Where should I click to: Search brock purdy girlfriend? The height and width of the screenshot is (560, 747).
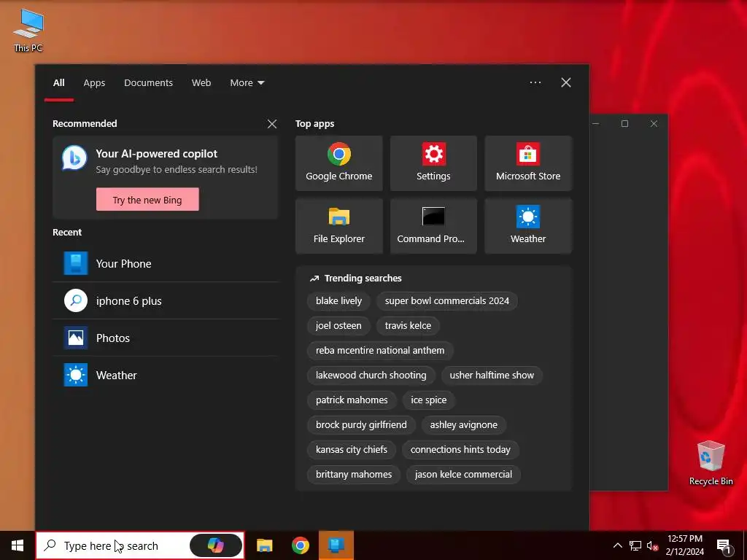tap(361, 425)
